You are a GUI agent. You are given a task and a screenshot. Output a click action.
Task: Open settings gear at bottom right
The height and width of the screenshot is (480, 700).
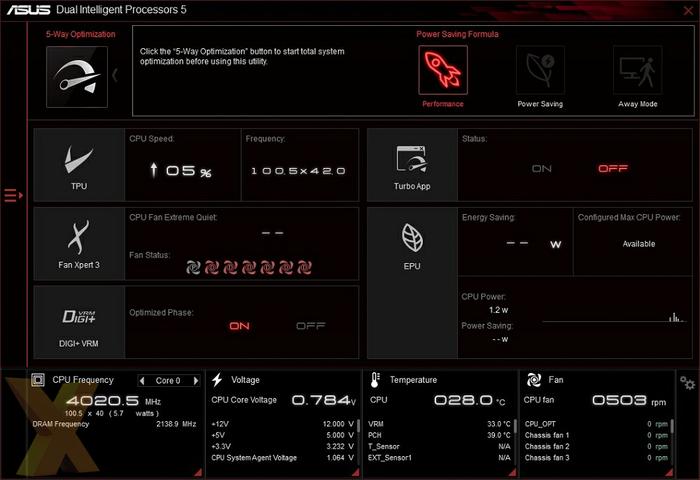click(x=688, y=383)
